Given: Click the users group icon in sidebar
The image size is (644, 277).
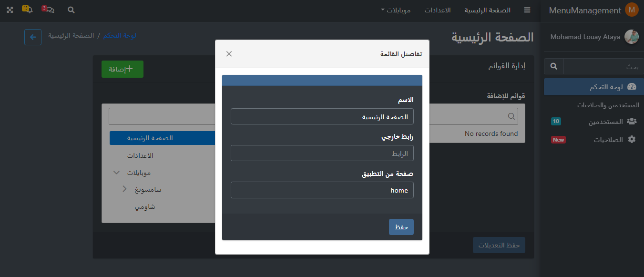Looking at the screenshot, I should [632, 122].
